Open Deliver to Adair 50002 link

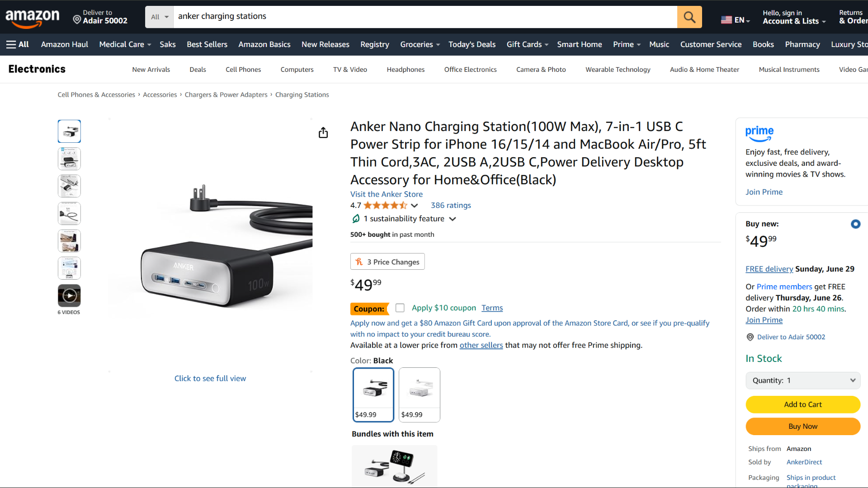791,337
